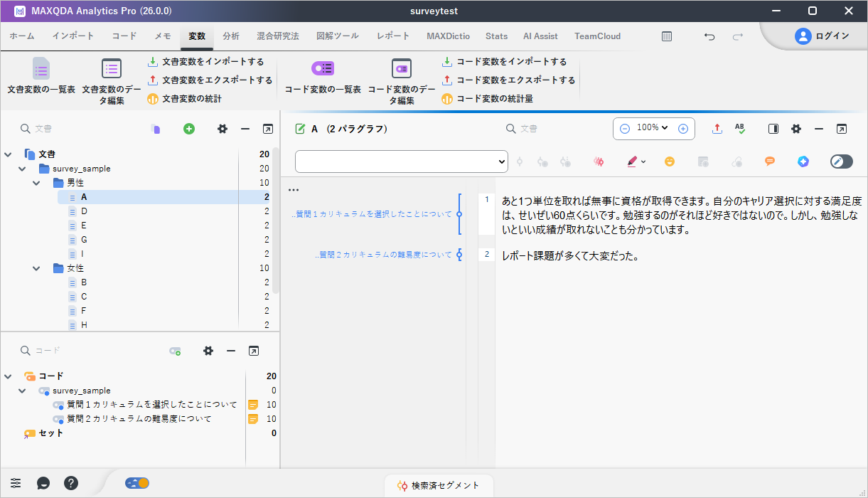This screenshot has width=868, height=498.
Task: Open the コード変数の一覧表 code variables list
Action: pyautogui.click(x=323, y=77)
